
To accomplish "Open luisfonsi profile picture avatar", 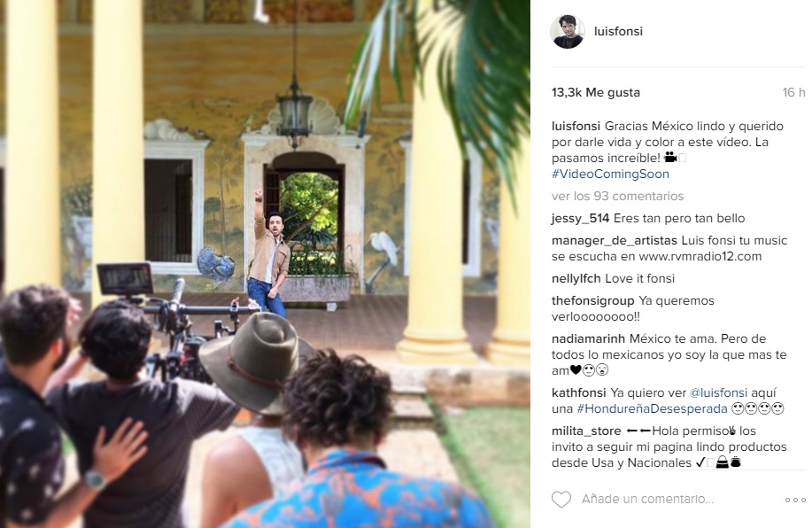I will pyautogui.click(x=567, y=32).
